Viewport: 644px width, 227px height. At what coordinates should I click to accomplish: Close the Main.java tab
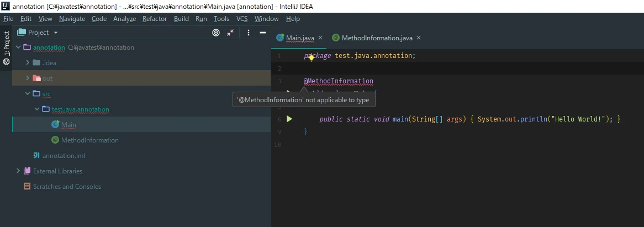click(x=320, y=38)
